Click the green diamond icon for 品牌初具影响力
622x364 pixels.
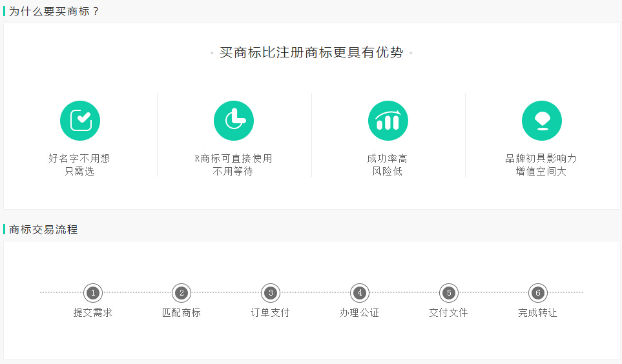click(541, 121)
